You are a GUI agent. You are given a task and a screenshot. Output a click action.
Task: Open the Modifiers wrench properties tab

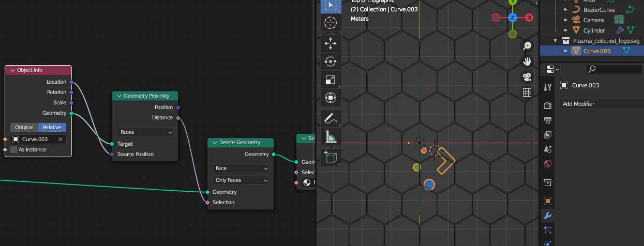pos(548,216)
